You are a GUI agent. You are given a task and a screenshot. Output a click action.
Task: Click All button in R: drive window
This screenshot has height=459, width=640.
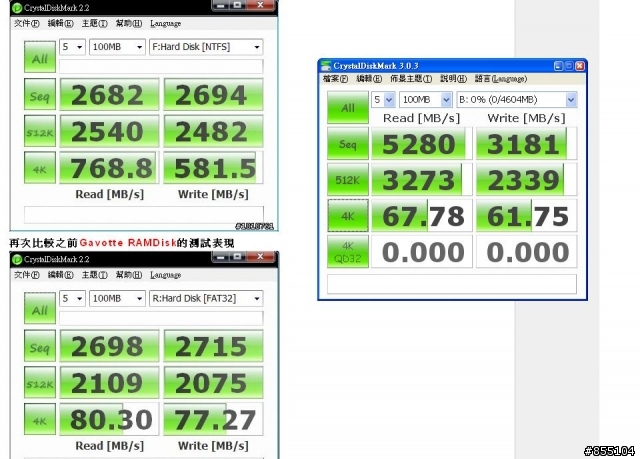click(40, 309)
